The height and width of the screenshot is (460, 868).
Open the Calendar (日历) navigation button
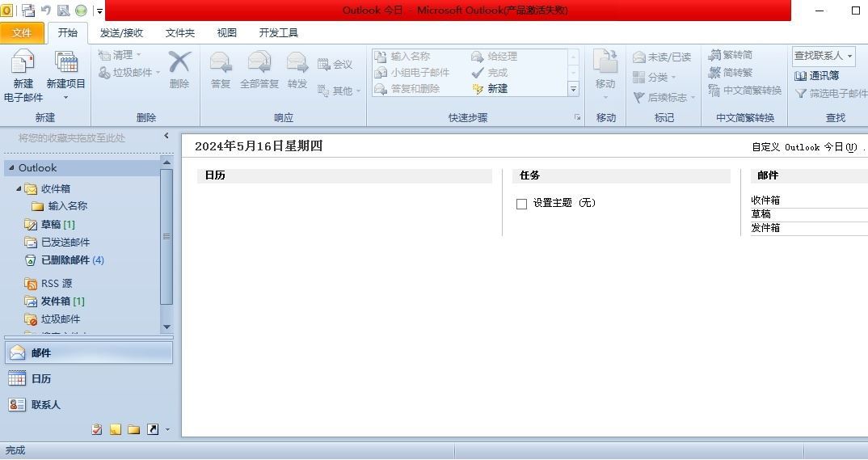click(89, 378)
